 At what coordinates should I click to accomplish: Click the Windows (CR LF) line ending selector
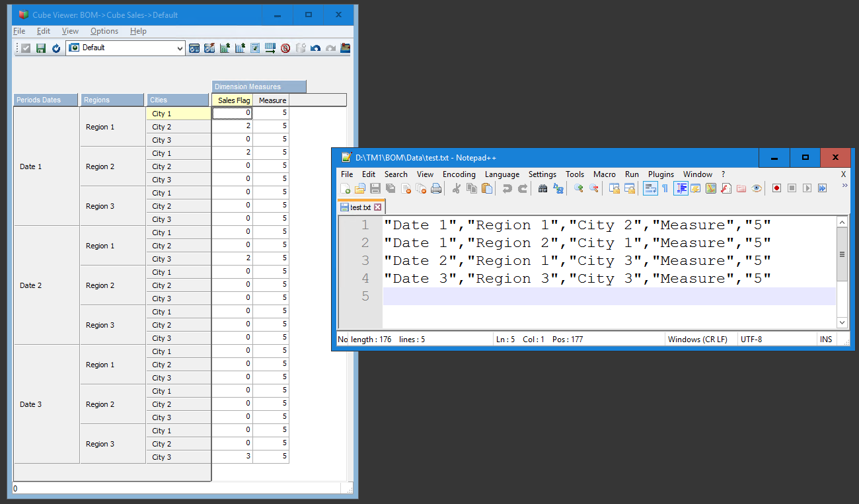[697, 340]
